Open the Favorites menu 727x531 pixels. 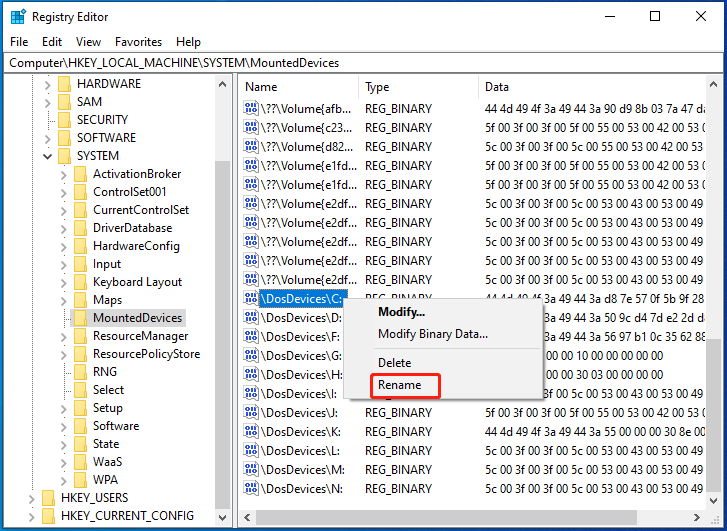point(138,42)
